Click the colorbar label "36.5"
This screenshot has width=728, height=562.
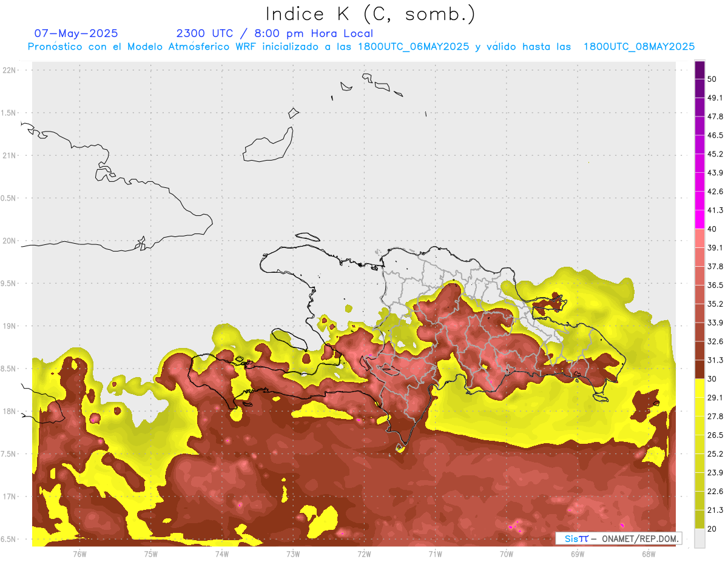click(715, 285)
